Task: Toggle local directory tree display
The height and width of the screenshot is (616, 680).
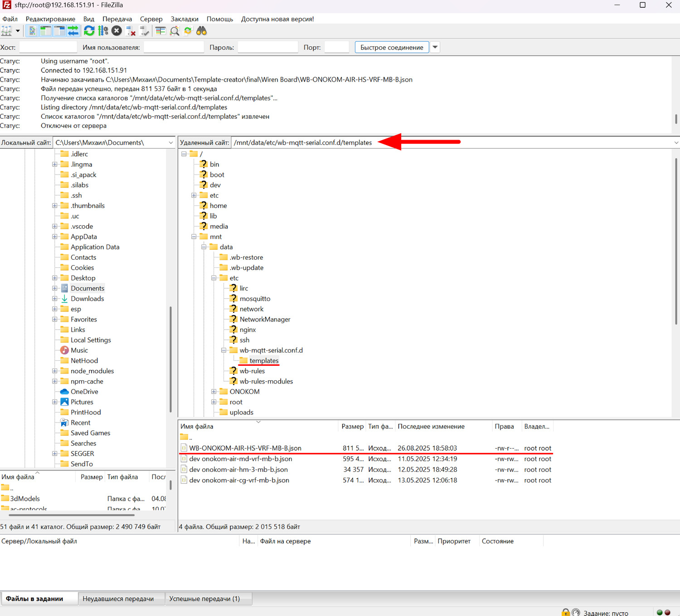Action: pyautogui.click(x=46, y=31)
